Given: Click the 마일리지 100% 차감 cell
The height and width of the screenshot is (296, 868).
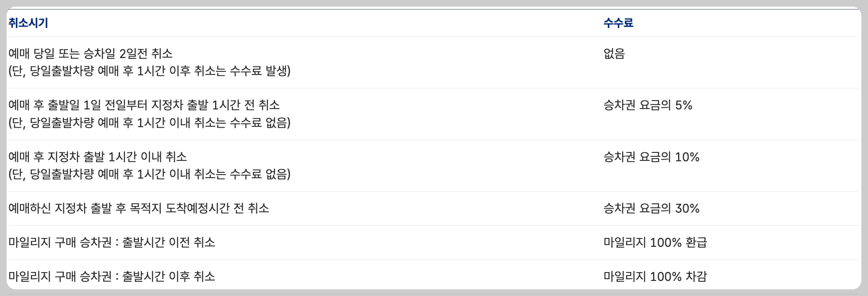Looking at the screenshot, I should point(655,277).
